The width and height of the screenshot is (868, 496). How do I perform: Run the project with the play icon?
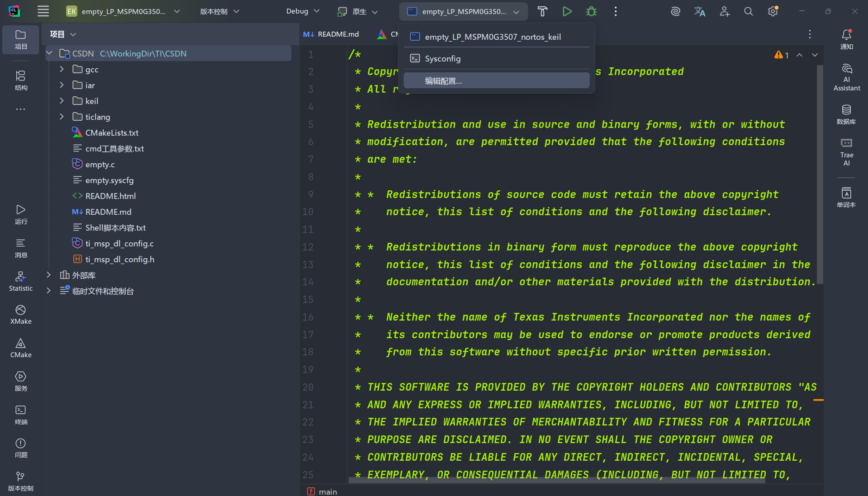(567, 11)
